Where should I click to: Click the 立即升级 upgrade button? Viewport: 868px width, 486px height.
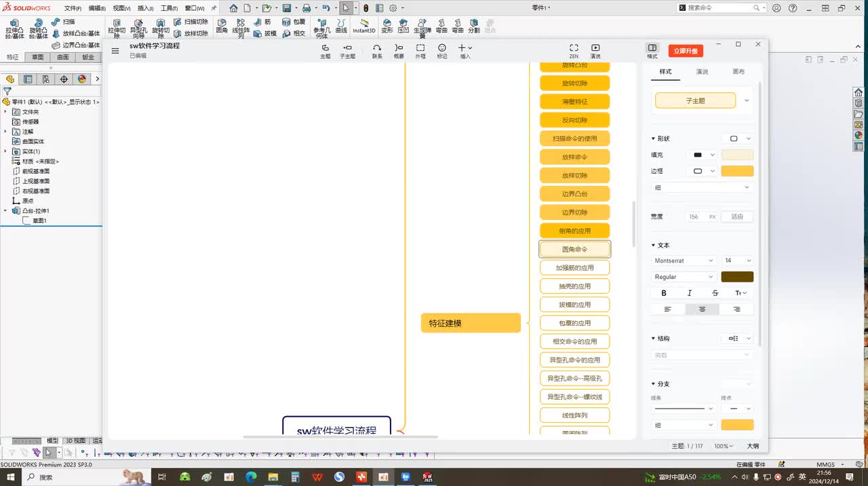pos(686,51)
